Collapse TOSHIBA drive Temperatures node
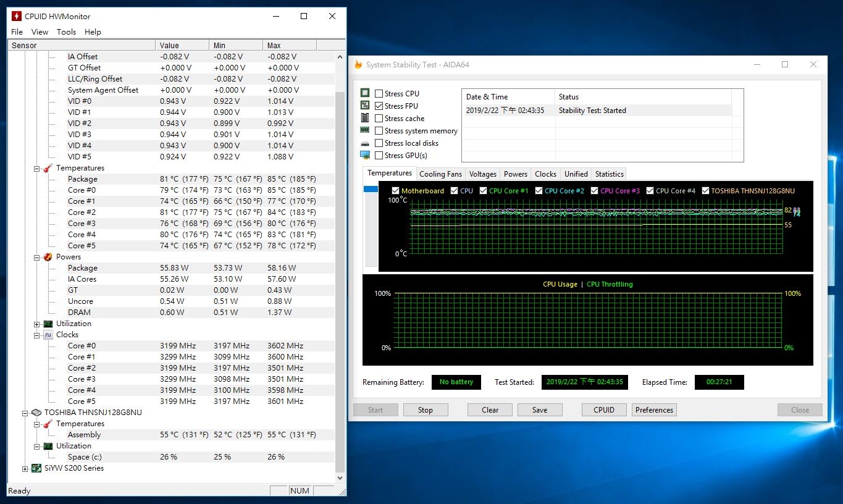The width and height of the screenshot is (843, 504). [x=36, y=424]
